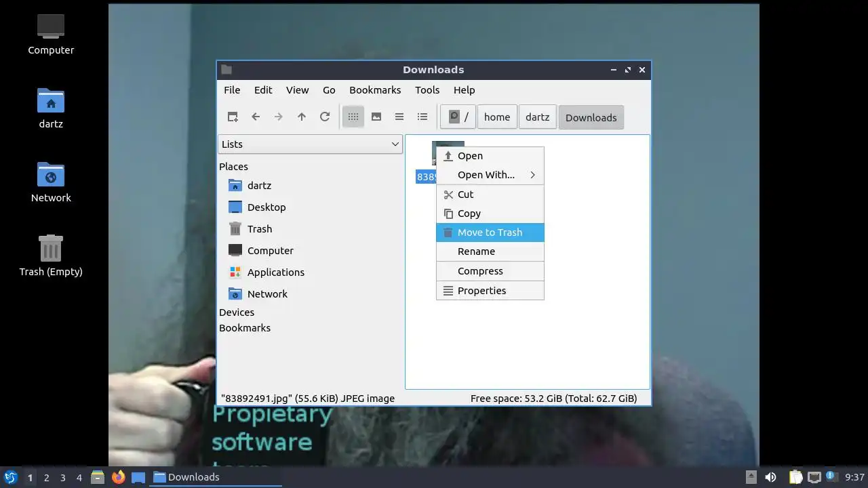Viewport: 868px width, 488px height.
Task: Click the Bookmarks section header in sidebar
Action: 245,328
